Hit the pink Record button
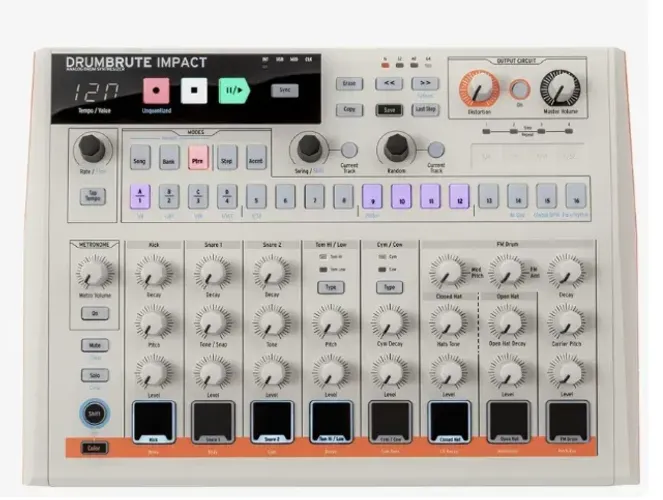663x500 pixels. pyautogui.click(x=156, y=90)
